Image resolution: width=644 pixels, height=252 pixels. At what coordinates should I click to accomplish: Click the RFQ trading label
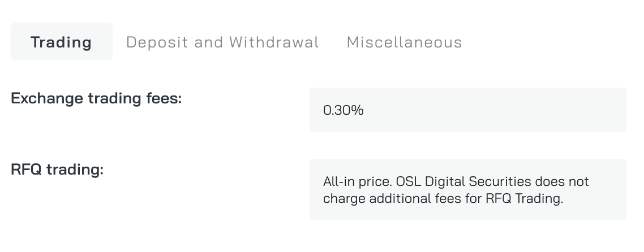tap(57, 170)
